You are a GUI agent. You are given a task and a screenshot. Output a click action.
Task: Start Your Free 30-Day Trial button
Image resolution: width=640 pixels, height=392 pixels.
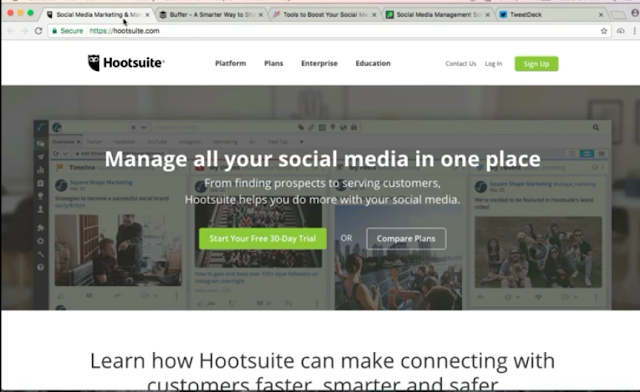[263, 238]
